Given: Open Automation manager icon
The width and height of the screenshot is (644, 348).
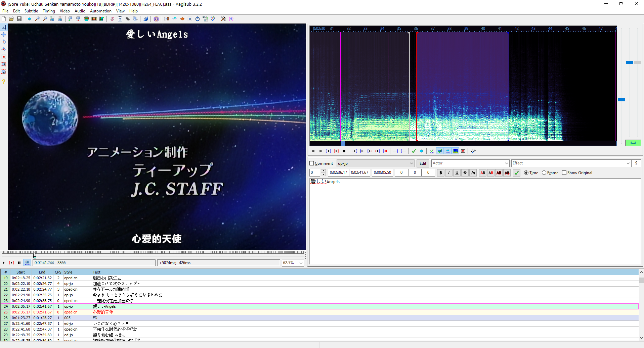Looking at the screenshot, I should point(146,19).
